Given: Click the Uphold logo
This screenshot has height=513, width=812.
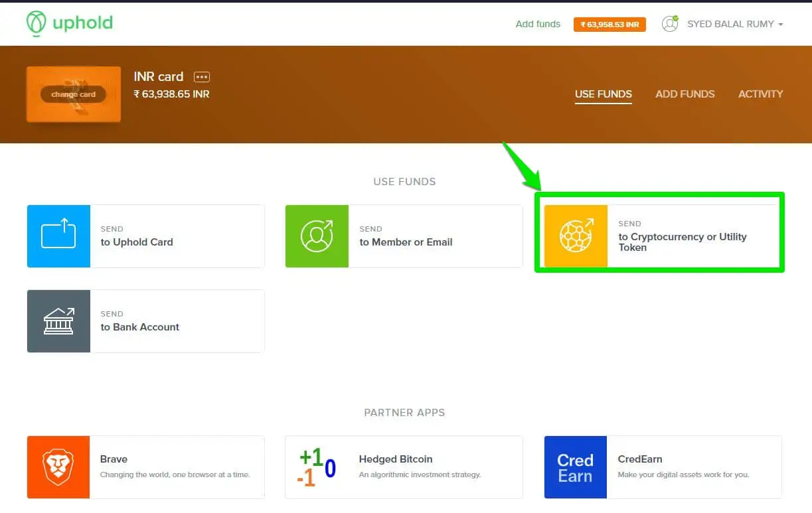Looking at the screenshot, I should click(x=70, y=23).
